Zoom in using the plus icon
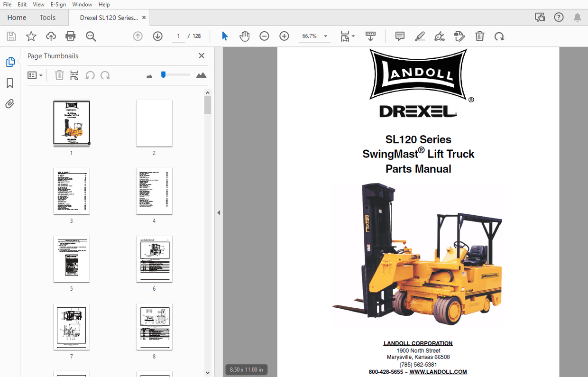 284,36
